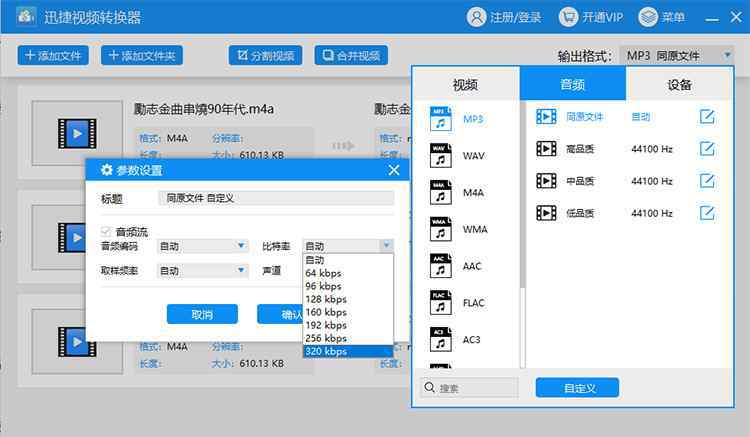Choose the WMA format icon
The height and width of the screenshot is (437, 750).
(x=441, y=229)
